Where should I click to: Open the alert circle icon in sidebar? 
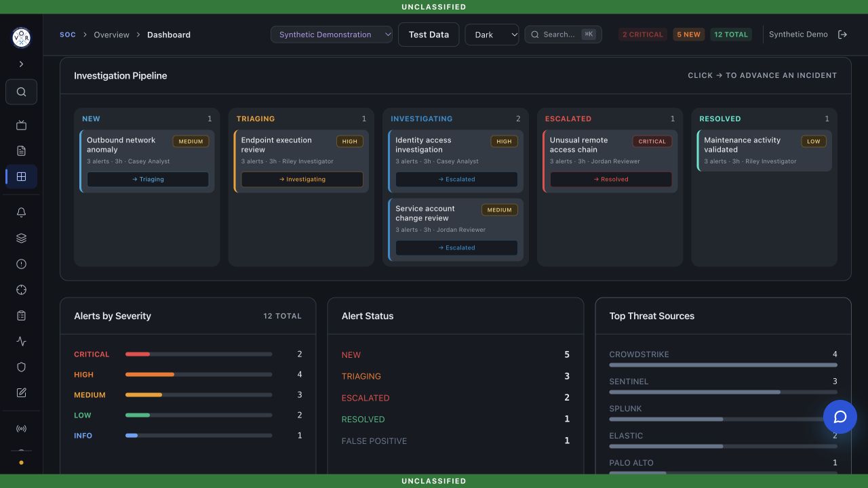[x=21, y=264]
